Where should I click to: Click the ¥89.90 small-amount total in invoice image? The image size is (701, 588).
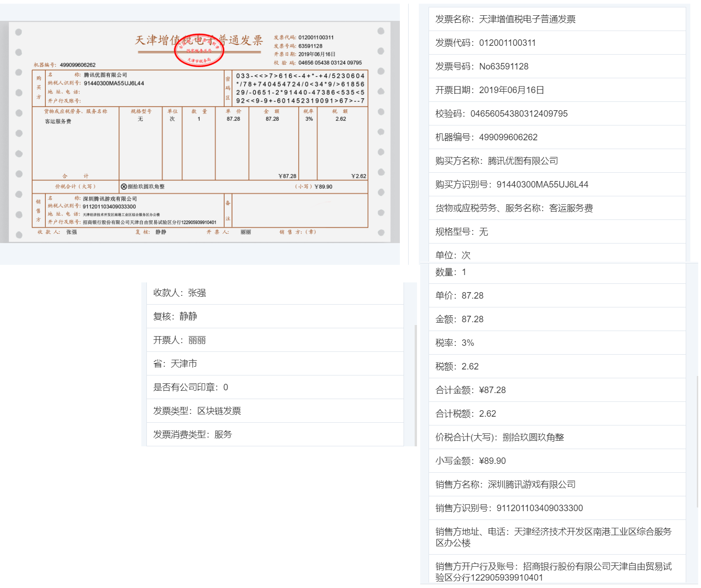point(323,187)
